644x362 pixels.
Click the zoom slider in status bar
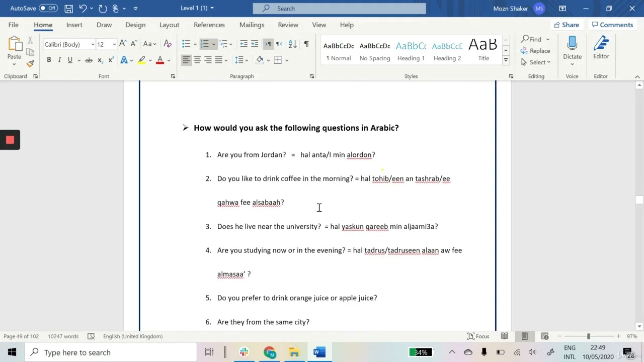coord(588,336)
